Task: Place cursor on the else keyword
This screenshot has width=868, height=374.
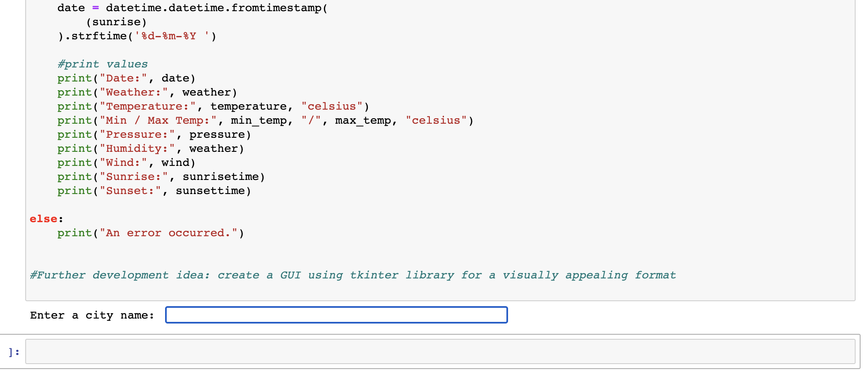Action: click(x=43, y=219)
